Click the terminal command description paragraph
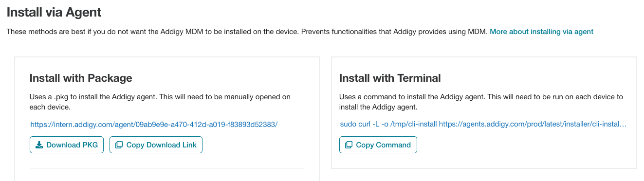The height and width of the screenshot is (181, 644). click(481, 102)
